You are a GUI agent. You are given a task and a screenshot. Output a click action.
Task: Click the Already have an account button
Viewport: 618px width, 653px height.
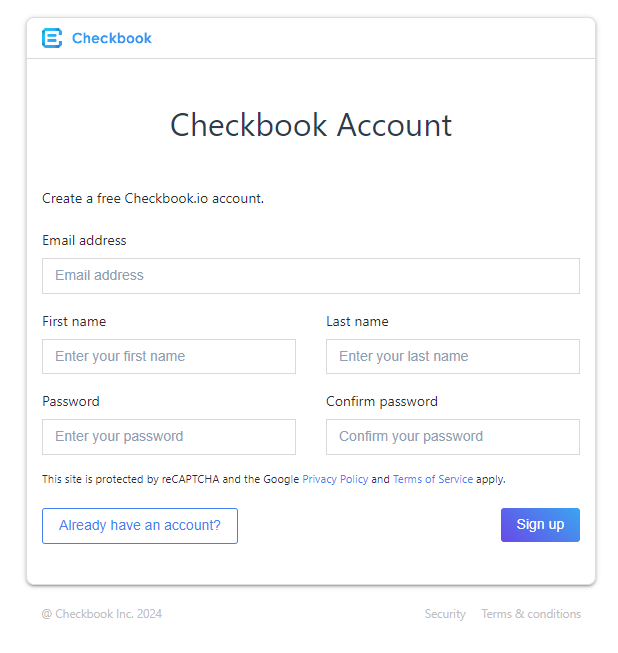click(140, 526)
